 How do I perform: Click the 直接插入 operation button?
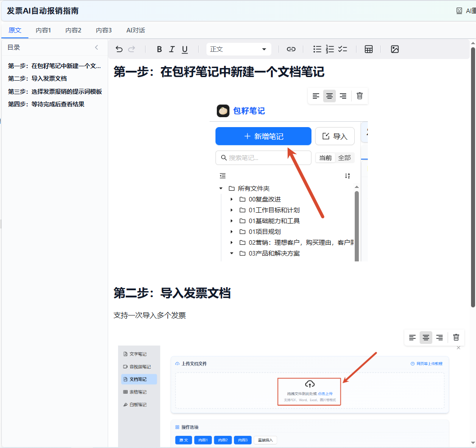click(265, 440)
